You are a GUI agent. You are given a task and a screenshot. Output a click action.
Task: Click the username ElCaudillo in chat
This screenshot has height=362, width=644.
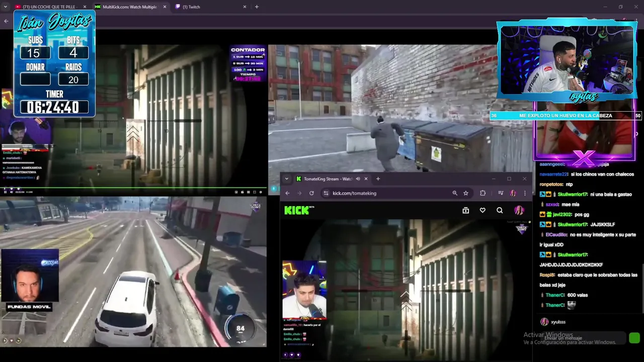(x=556, y=234)
